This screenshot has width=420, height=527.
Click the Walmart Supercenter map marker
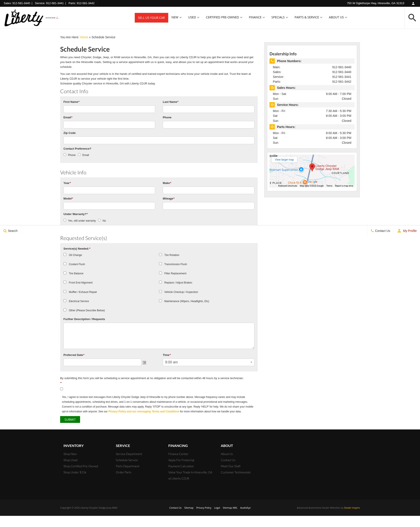click(x=301, y=170)
